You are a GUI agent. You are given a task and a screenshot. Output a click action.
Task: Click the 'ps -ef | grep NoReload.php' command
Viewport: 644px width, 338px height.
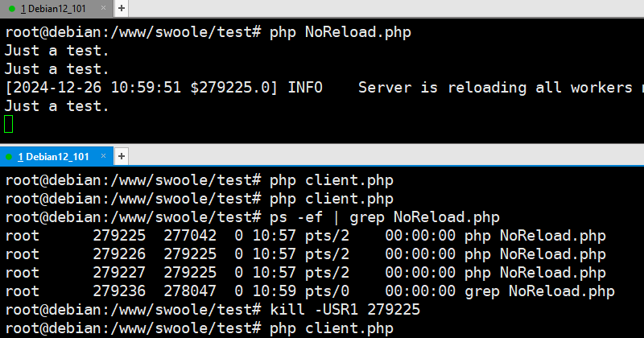tap(385, 217)
